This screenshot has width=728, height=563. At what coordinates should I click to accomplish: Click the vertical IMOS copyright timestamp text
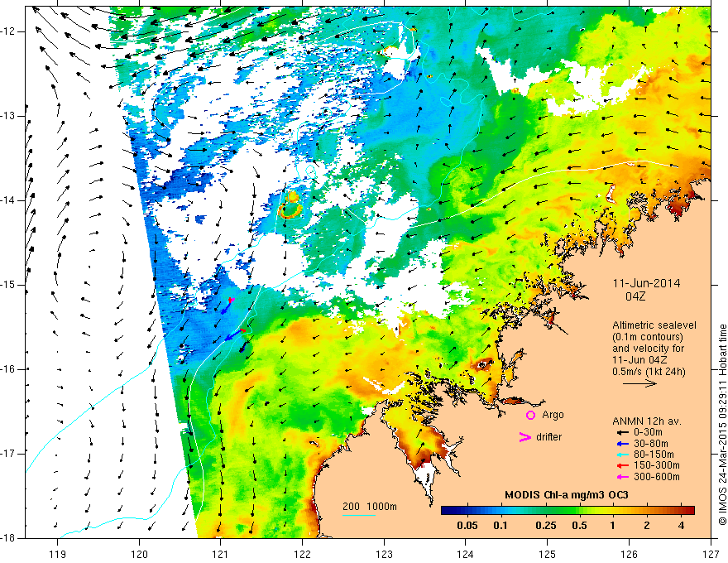pos(722,425)
